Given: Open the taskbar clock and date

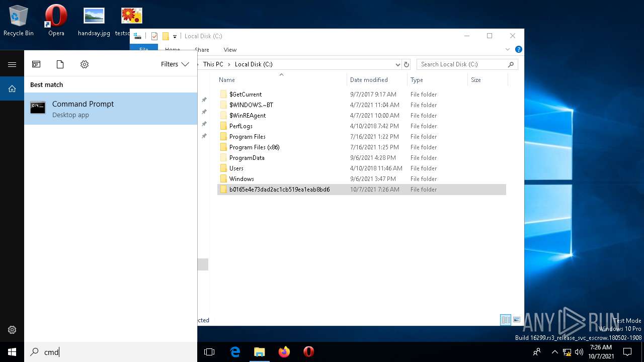Looking at the screenshot, I should pyautogui.click(x=601, y=351).
